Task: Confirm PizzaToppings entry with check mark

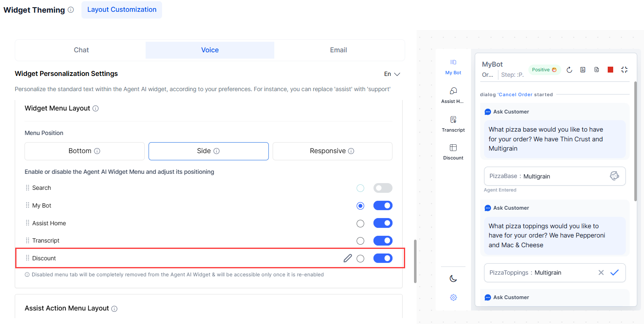Action: point(614,273)
